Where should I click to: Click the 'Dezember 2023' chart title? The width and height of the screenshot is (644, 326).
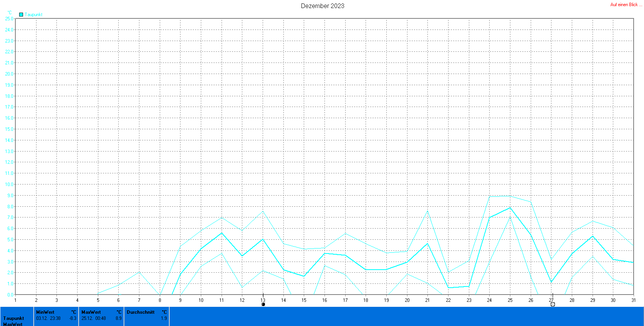tap(323, 6)
